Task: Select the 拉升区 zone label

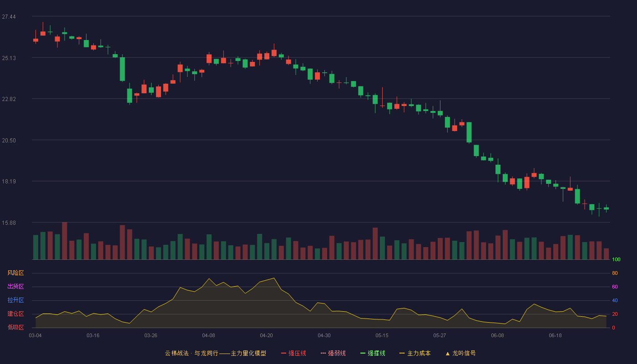Action: click(x=15, y=300)
